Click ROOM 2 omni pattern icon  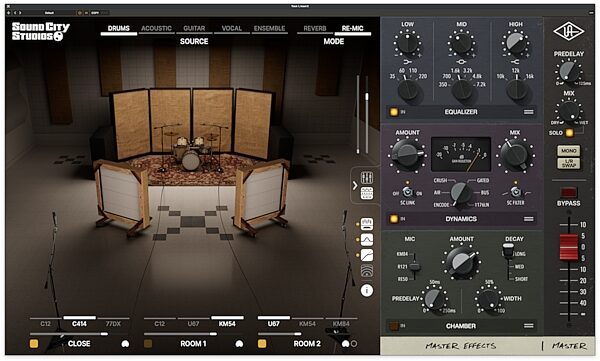tap(354, 344)
